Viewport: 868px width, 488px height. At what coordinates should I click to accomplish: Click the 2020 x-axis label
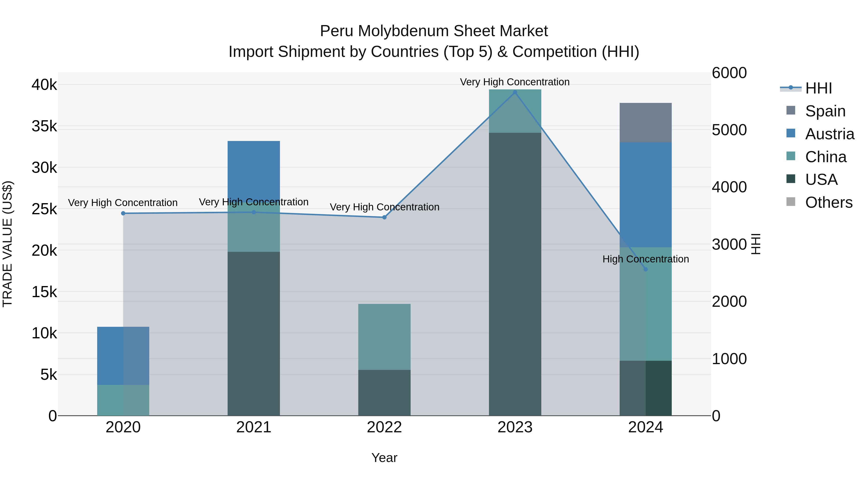123,427
